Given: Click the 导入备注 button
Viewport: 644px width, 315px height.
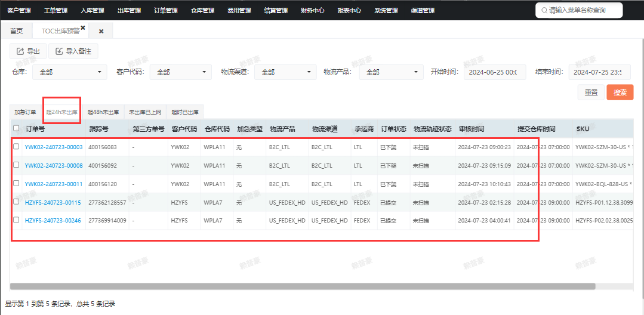Looking at the screenshot, I should pyautogui.click(x=73, y=51).
